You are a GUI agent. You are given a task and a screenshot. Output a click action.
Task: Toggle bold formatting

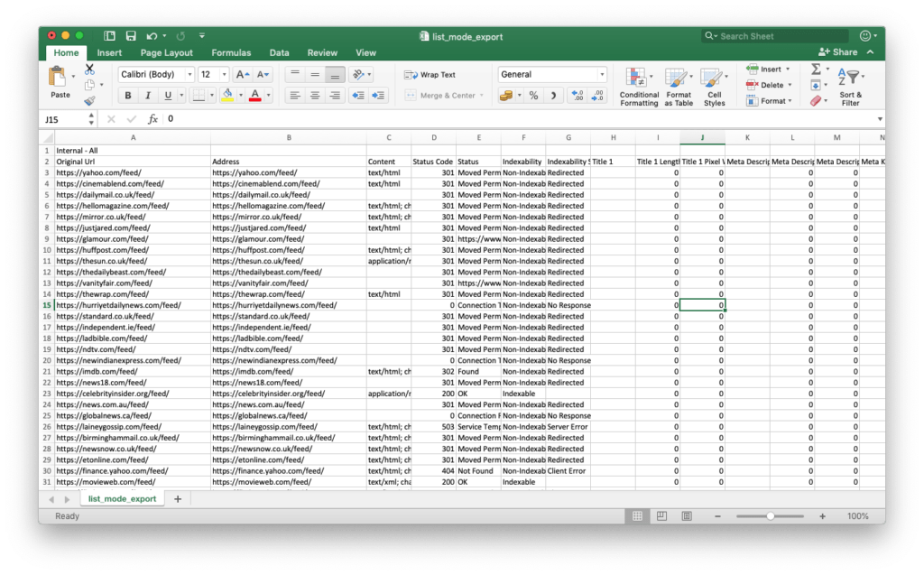[x=128, y=95]
